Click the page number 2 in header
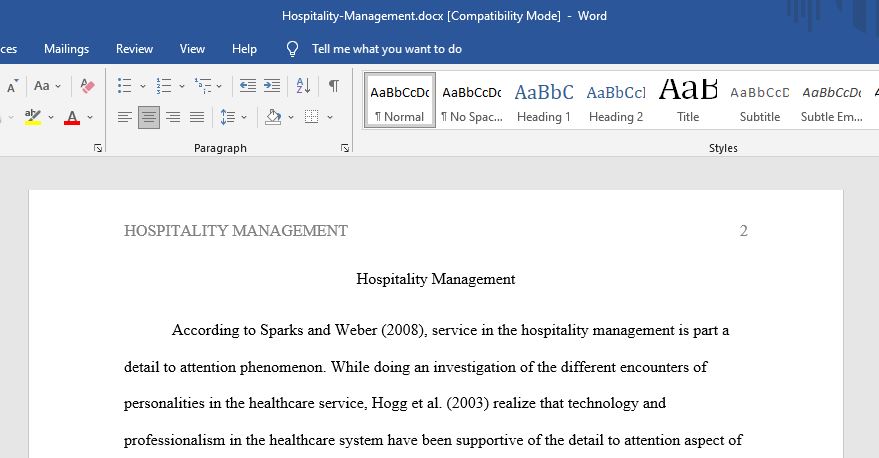 [743, 230]
